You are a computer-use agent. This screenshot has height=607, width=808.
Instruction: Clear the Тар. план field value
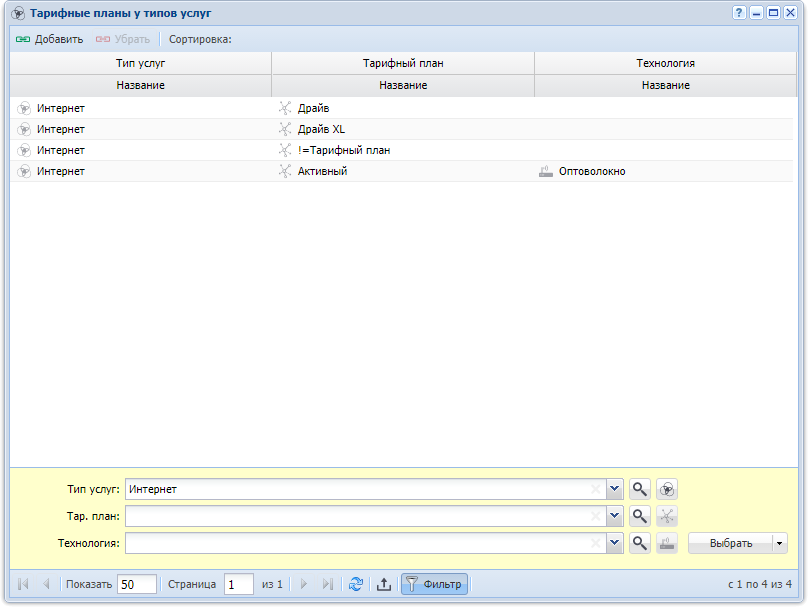596,516
